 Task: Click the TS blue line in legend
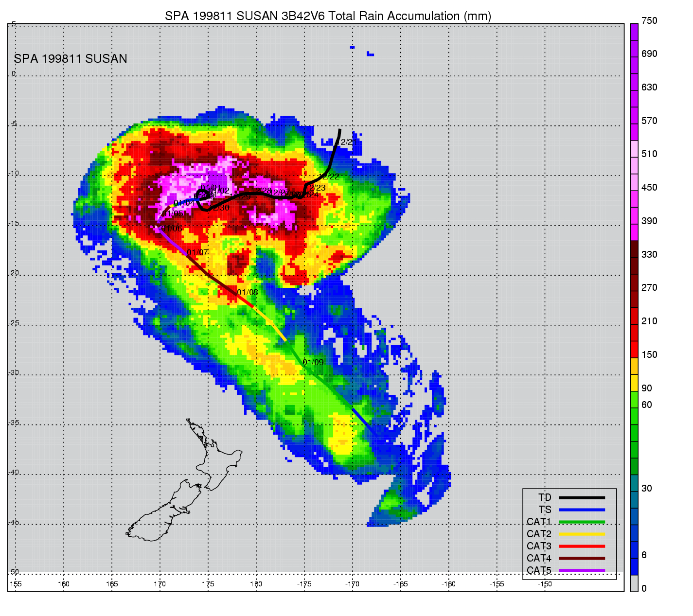click(582, 510)
